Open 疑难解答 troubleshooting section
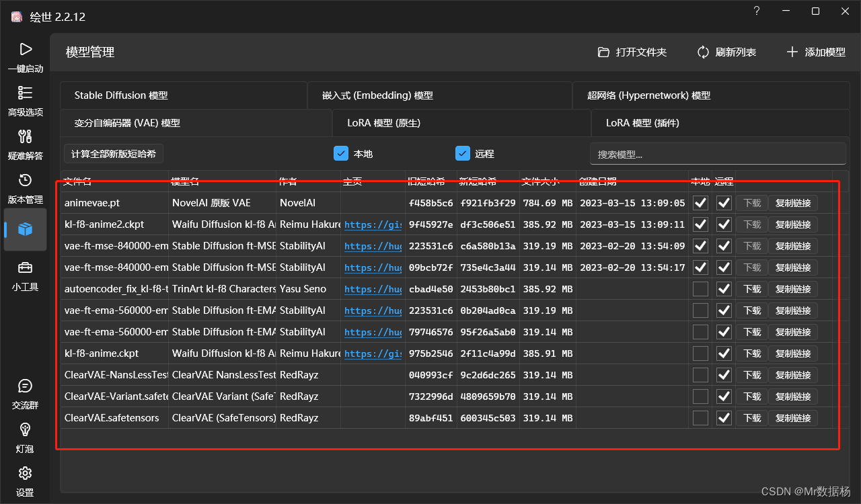The width and height of the screenshot is (861, 504). pyautogui.click(x=25, y=144)
